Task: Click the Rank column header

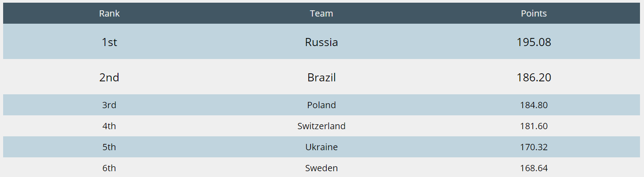Action: [109, 13]
